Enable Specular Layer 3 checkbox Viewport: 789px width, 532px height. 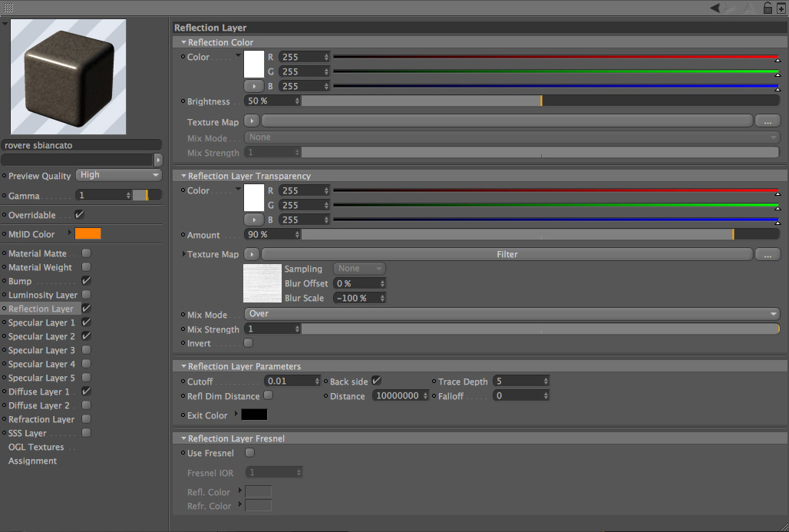[87, 350]
